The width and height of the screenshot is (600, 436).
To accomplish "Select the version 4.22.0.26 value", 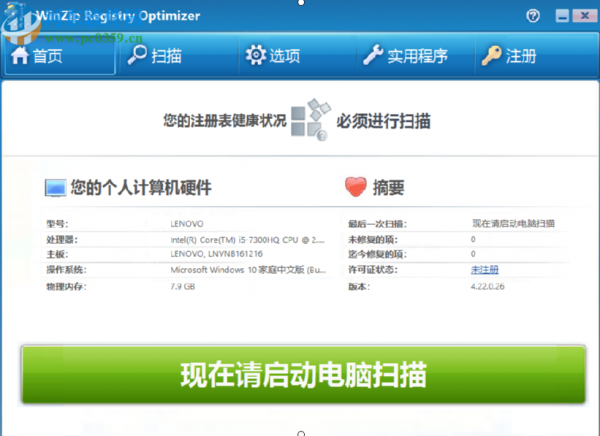I will [x=488, y=286].
